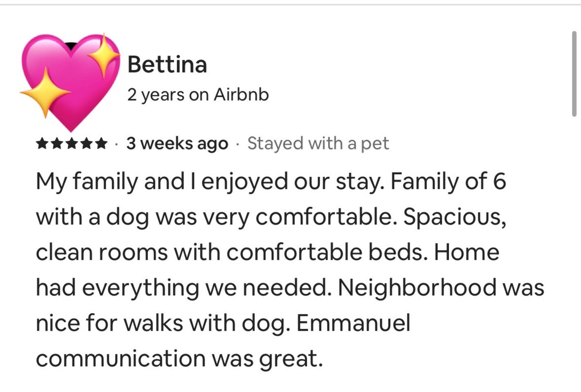Click "had everything we needed" in the review
The image size is (581, 392).
[183, 287]
